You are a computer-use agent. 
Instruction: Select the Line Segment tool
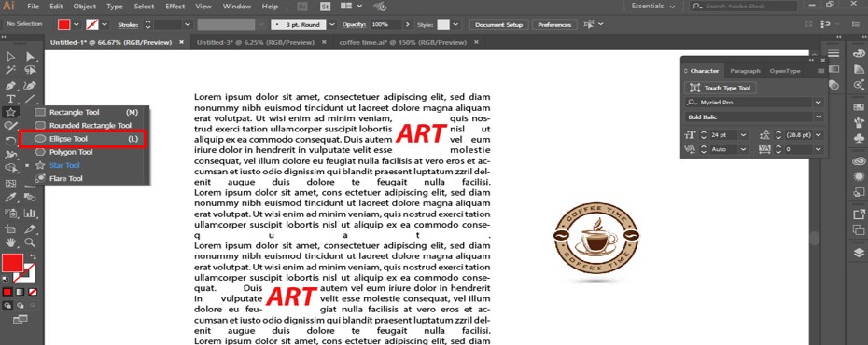(30, 99)
